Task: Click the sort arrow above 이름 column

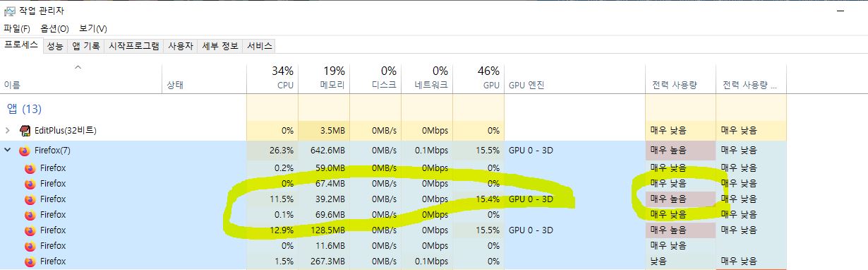Action: pos(78,68)
